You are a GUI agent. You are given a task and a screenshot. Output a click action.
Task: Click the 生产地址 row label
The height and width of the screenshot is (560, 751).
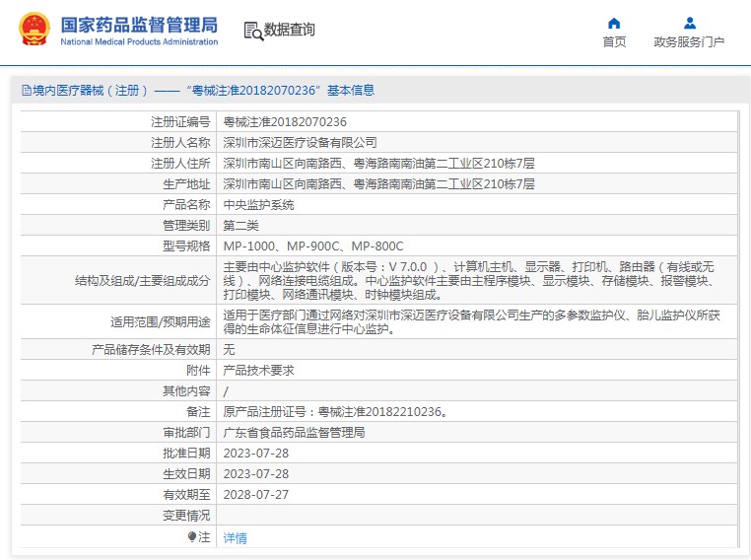(x=186, y=184)
